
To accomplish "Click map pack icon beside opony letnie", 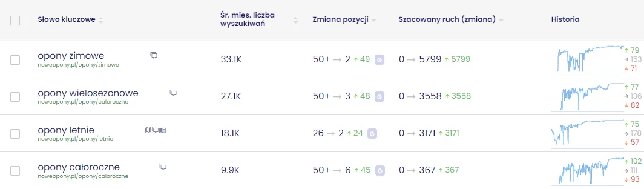I will coord(148,130).
